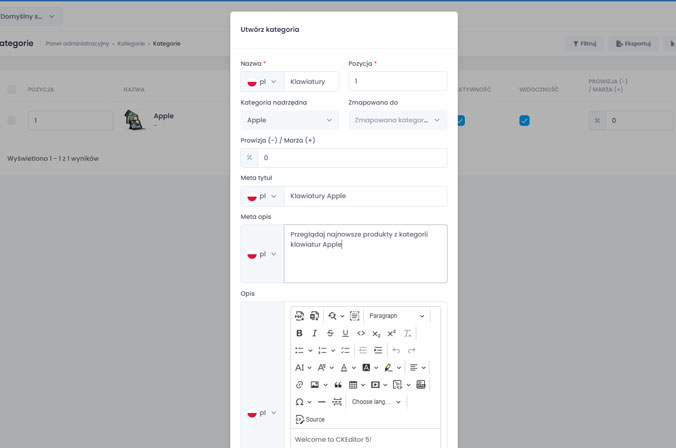Open the Kategoria nadrzędna dropdown

[x=289, y=120]
